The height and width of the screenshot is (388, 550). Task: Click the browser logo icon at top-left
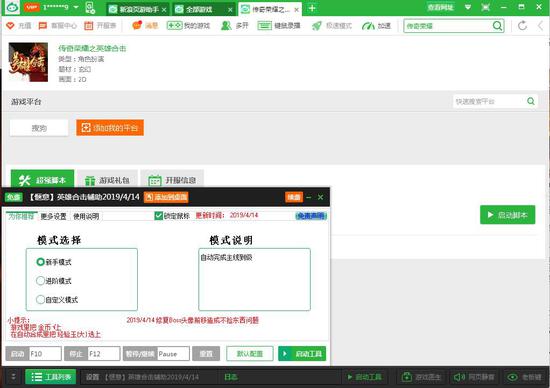(x=12, y=7)
